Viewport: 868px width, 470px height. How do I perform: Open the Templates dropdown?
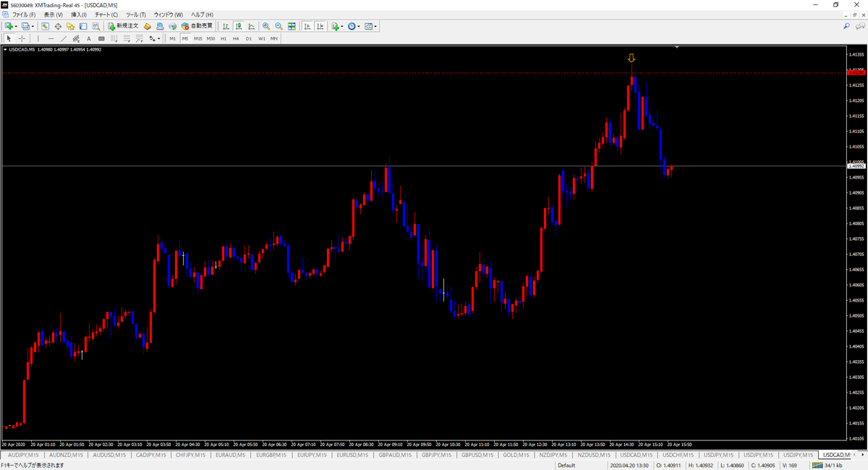(370, 26)
